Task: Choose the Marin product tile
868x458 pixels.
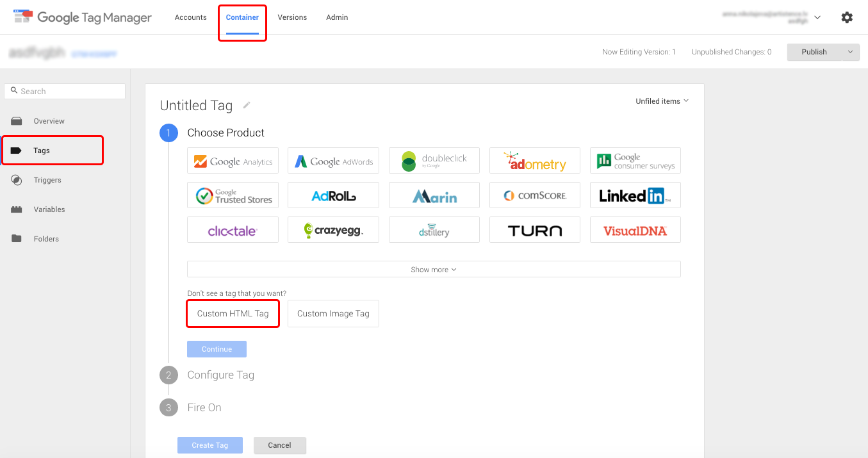Action: click(434, 195)
